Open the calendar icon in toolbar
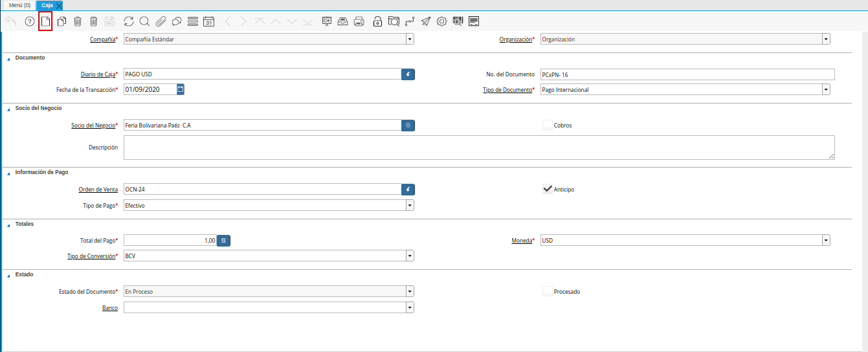 click(x=208, y=21)
